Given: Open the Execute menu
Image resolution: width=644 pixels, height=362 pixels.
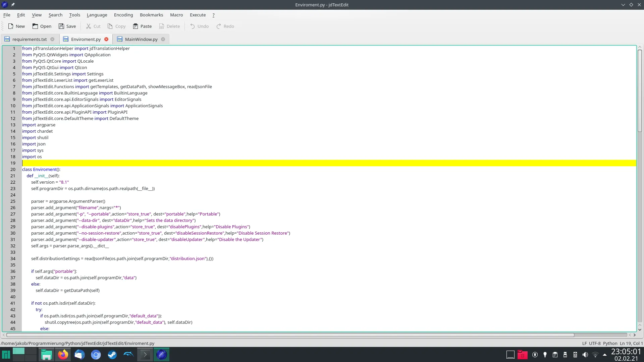Looking at the screenshot, I should coord(198,15).
